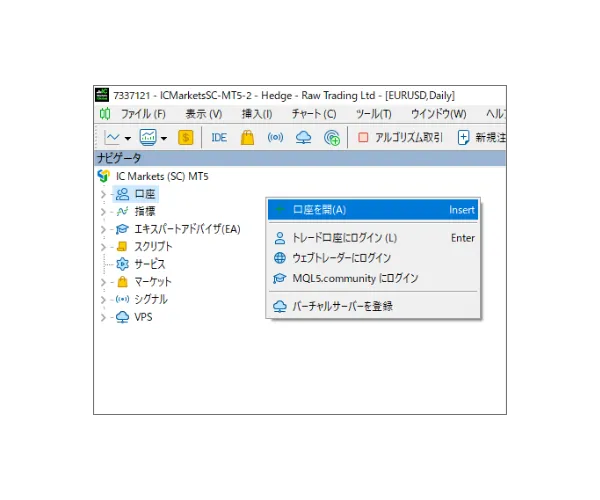The width and height of the screenshot is (600, 500).
Task: Click the IC Markets title bar logo
Action: (102, 95)
